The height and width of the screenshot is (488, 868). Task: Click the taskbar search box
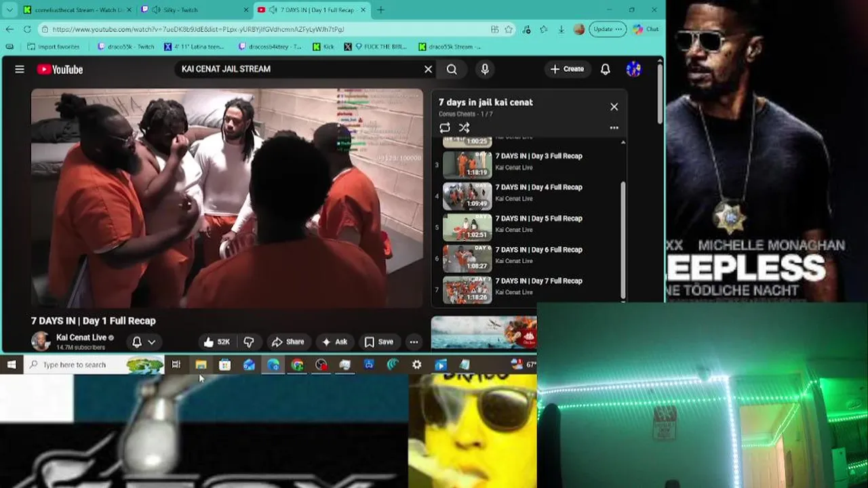95,365
